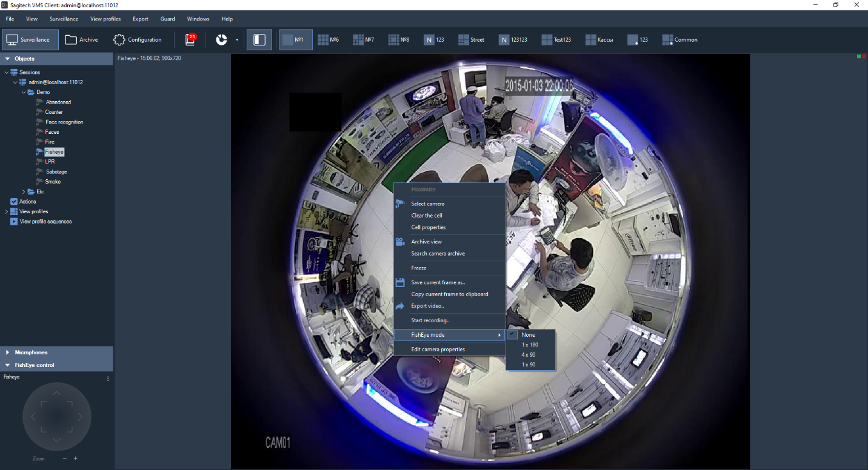Open the event log book icon with badge
Image resolution: width=868 pixels, height=470 pixels.
tap(190, 40)
